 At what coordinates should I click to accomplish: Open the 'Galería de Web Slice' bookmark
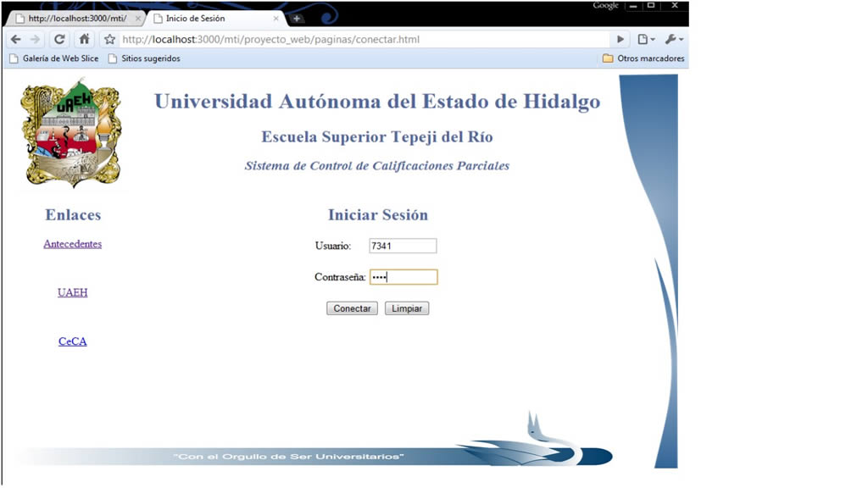pos(54,58)
